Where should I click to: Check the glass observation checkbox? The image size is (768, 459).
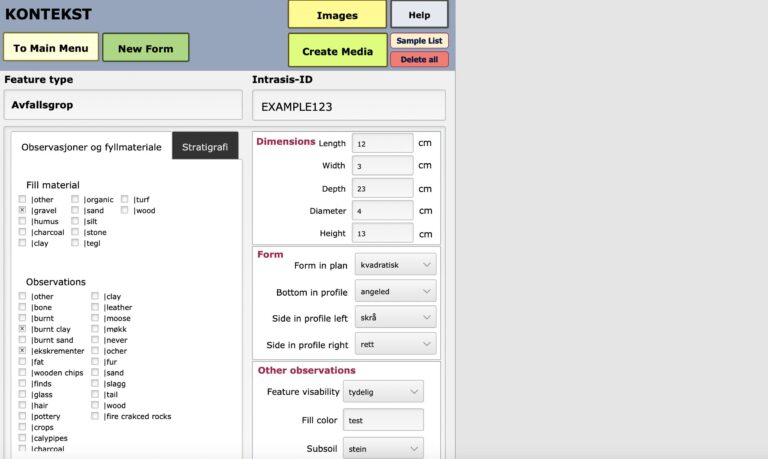[x=22, y=394]
